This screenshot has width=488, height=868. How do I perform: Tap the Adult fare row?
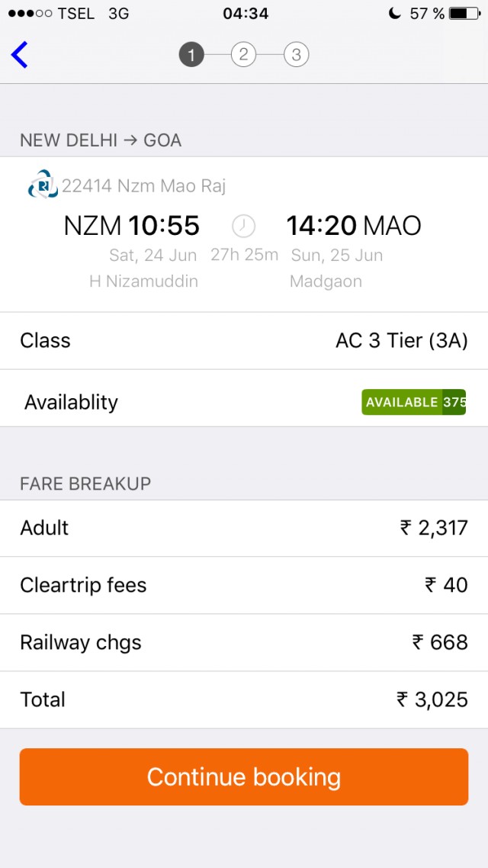(x=244, y=528)
